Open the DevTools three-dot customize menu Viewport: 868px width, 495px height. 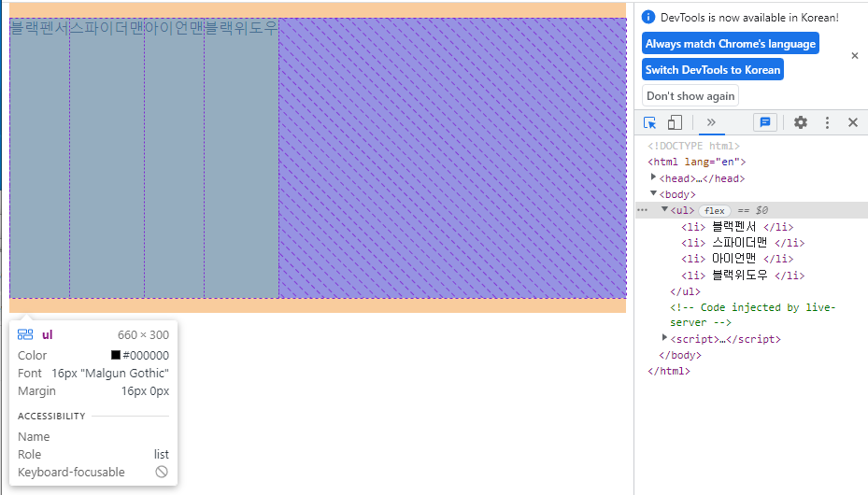pyautogui.click(x=827, y=122)
